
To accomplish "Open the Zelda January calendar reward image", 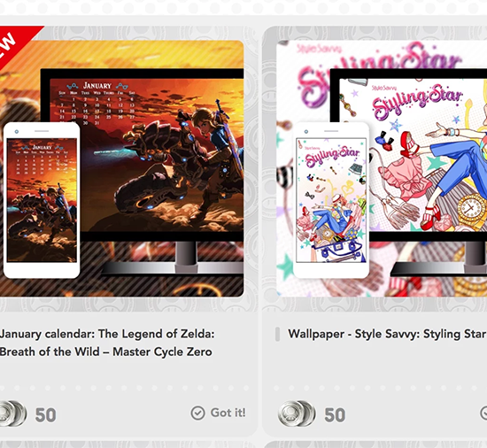I will click(x=121, y=168).
